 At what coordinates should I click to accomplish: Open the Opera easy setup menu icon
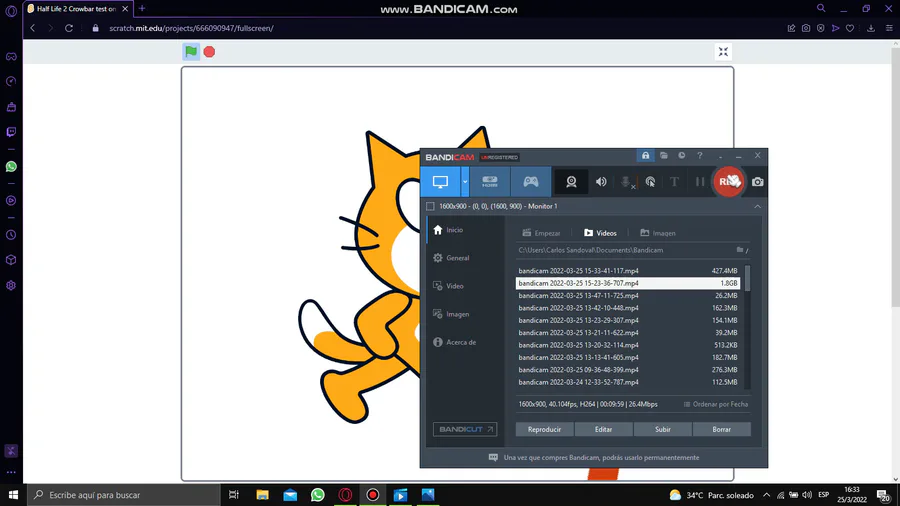coord(889,28)
